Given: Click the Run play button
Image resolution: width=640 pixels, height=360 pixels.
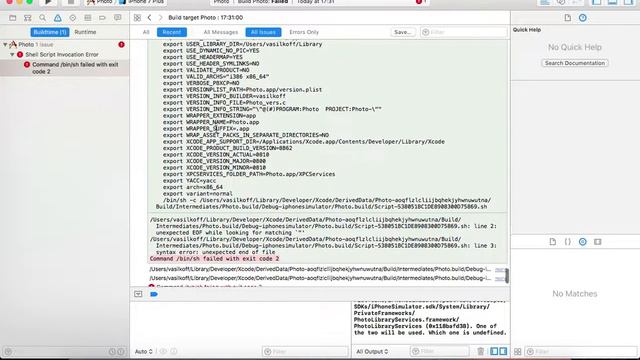Looking at the screenshot, I should pyautogui.click(x=48, y=2).
